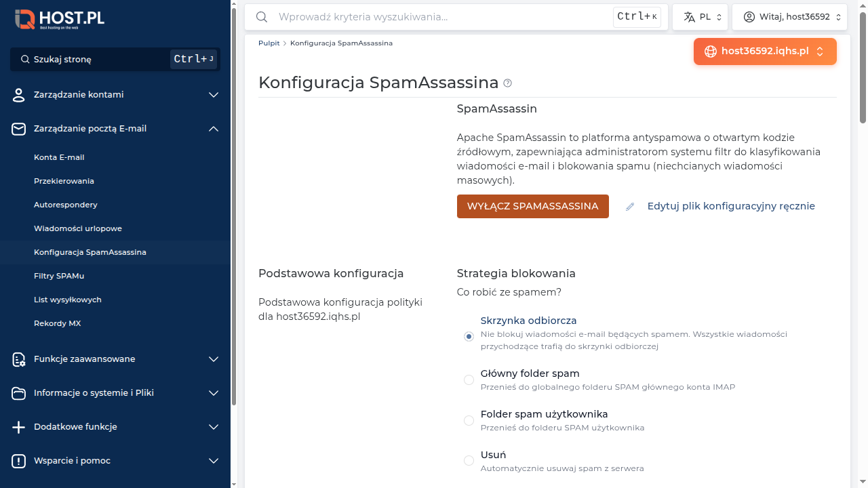This screenshot has width=868, height=488.
Task: Select Główny folder spam radio option
Action: (469, 380)
